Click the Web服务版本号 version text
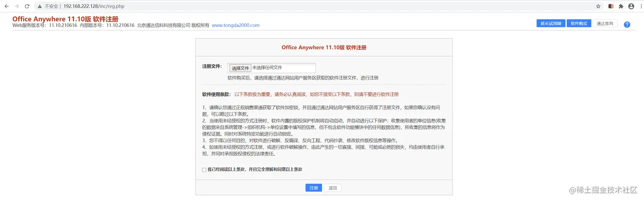644x201 pixels. coord(45,25)
